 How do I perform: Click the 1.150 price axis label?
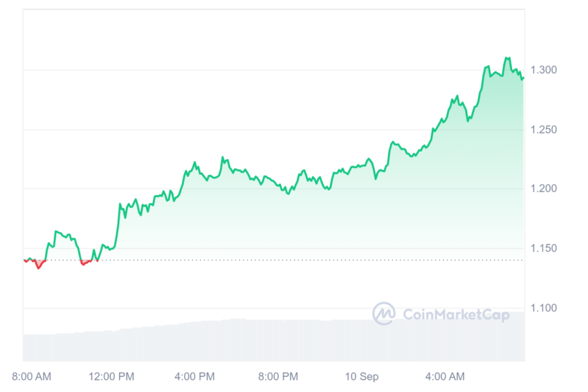click(x=543, y=248)
